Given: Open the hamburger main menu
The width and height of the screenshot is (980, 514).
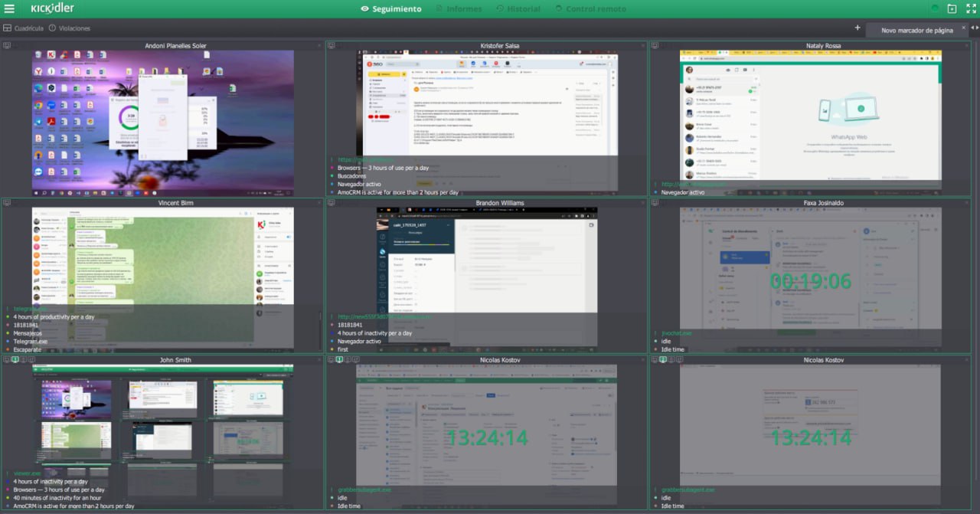Looking at the screenshot, I should tap(9, 8).
